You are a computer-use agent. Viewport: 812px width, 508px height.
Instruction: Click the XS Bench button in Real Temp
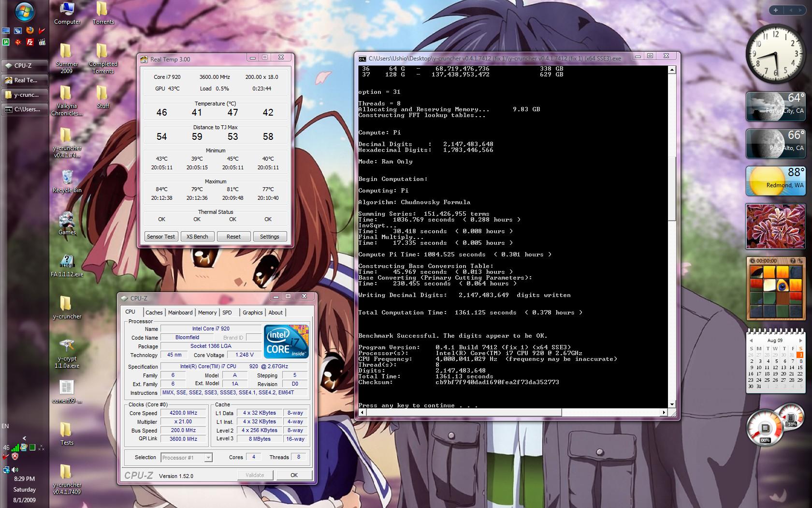197,237
